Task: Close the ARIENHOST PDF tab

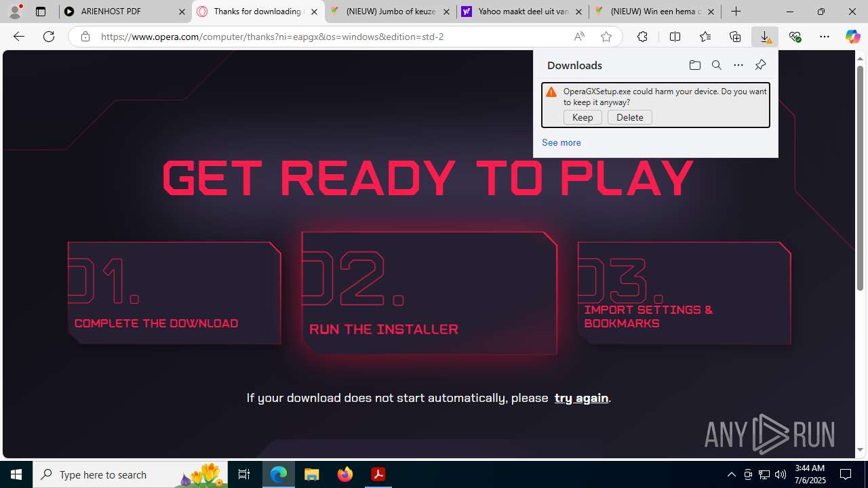Action: (182, 12)
